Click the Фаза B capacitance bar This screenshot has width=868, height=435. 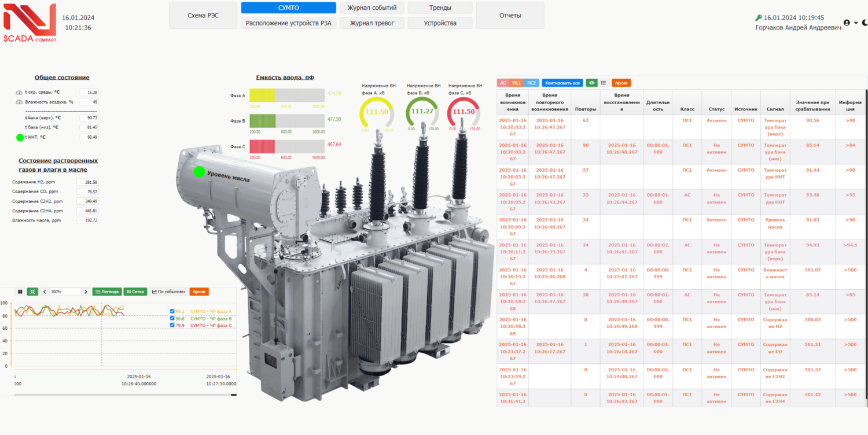click(x=287, y=120)
